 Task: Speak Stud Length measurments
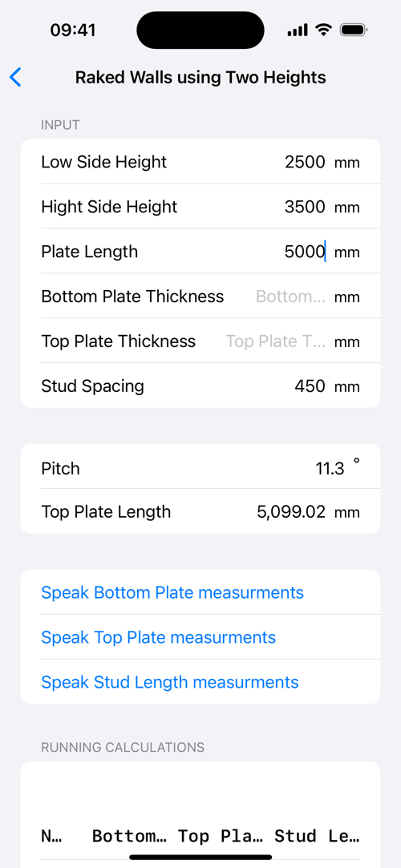pos(169,682)
